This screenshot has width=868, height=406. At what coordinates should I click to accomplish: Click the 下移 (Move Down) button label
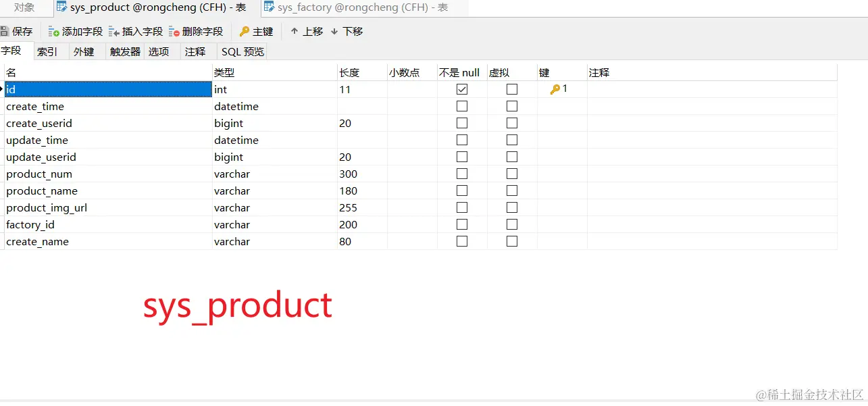(x=353, y=31)
